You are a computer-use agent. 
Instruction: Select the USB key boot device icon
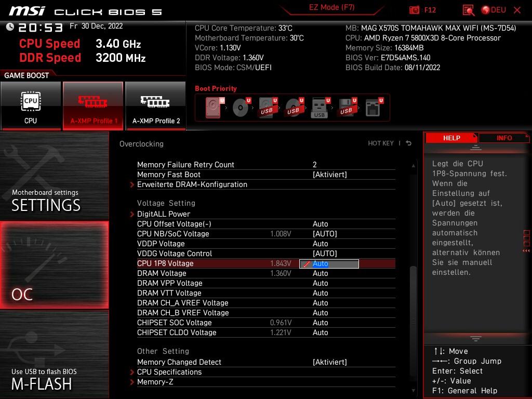tap(320, 108)
